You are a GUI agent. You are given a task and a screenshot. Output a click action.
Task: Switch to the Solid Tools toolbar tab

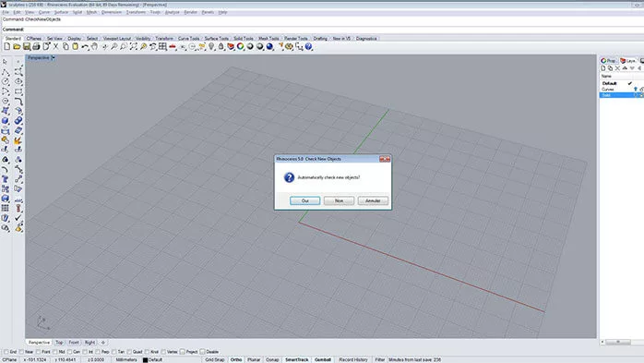[x=244, y=38]
